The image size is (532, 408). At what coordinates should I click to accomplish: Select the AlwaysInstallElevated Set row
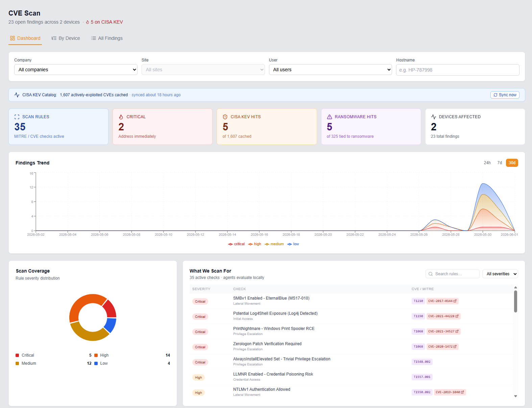(x=351, y=362)
